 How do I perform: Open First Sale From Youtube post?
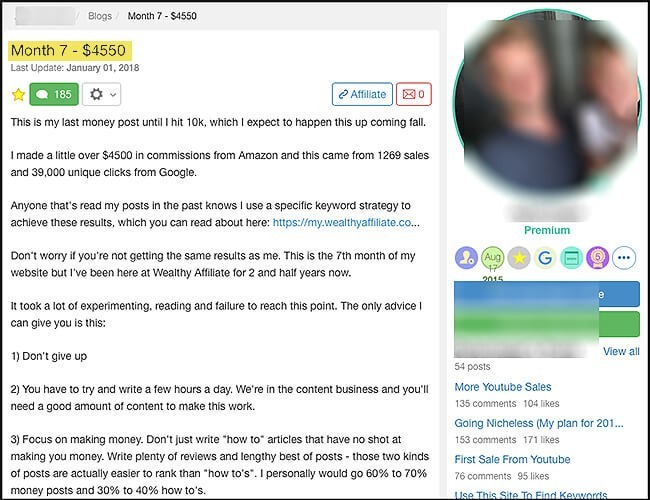tap(512, 459)
